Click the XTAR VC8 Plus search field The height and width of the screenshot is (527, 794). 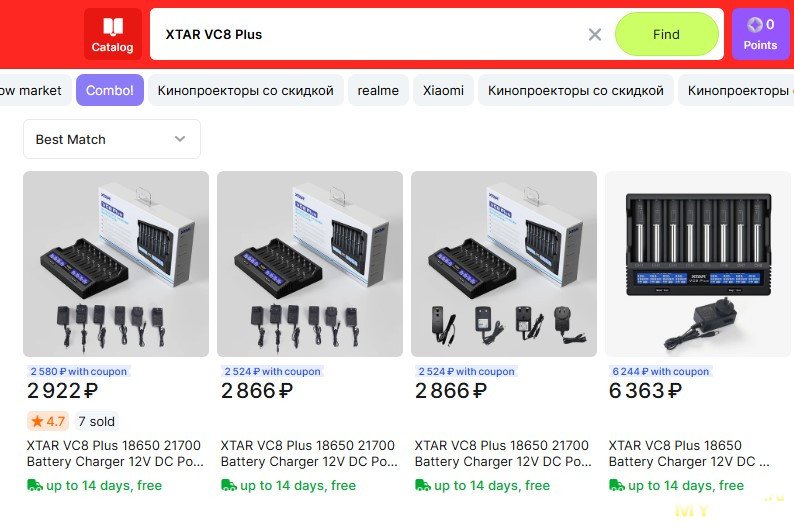point(370,34)
